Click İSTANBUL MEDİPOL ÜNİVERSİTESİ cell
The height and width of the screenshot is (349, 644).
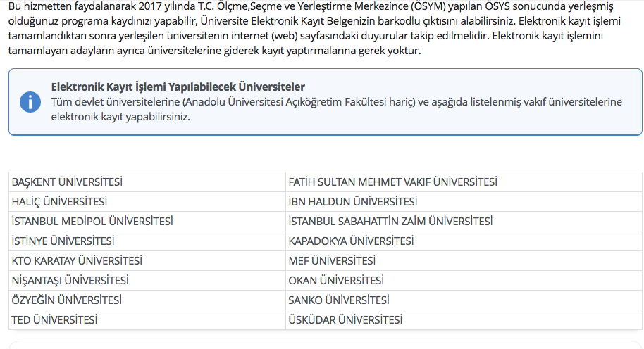coord(147,221)
